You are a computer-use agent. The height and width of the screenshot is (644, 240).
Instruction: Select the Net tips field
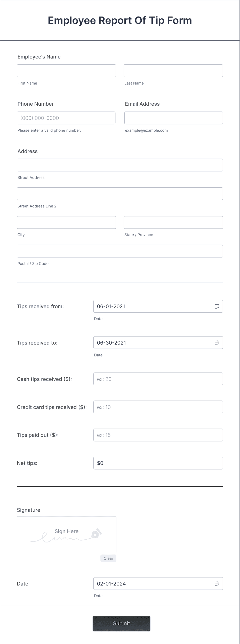[x=158, y=463]
